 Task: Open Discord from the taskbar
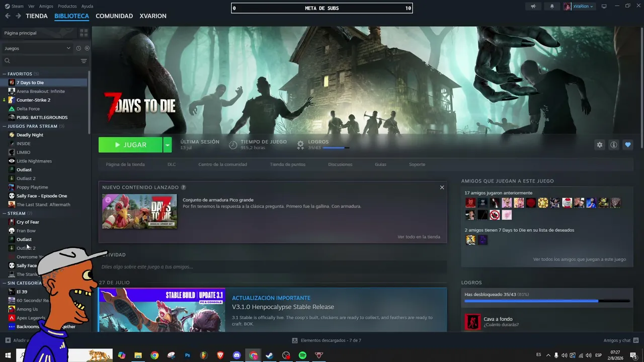(237, 355)
